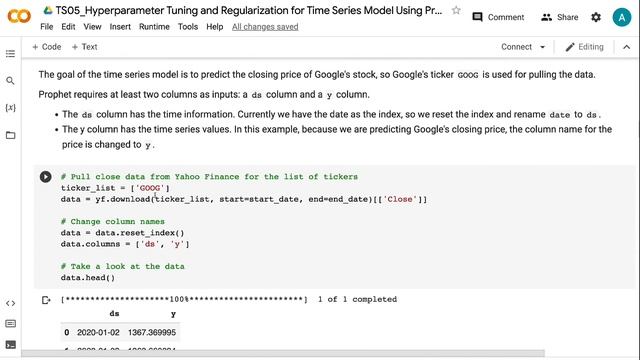Switch the Editing mode

tap(584, 47)
